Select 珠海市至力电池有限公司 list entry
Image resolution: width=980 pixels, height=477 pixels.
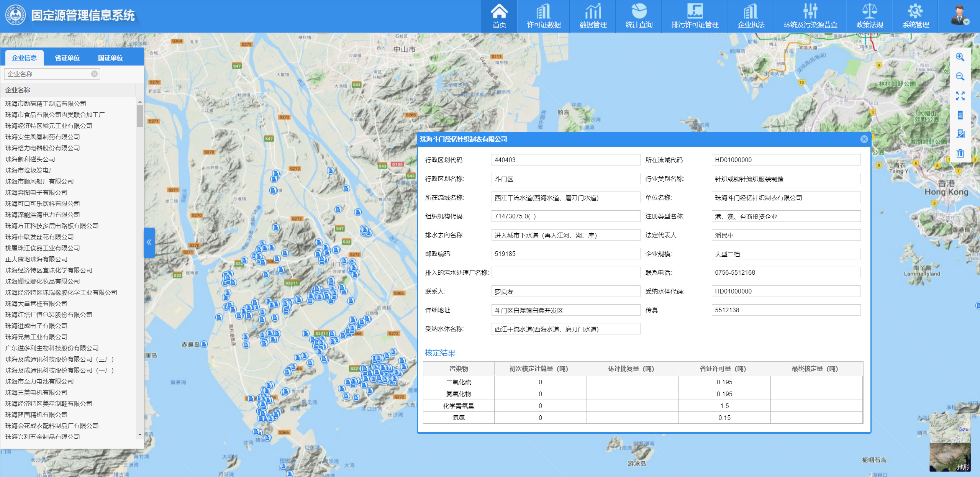coord(39,381)
